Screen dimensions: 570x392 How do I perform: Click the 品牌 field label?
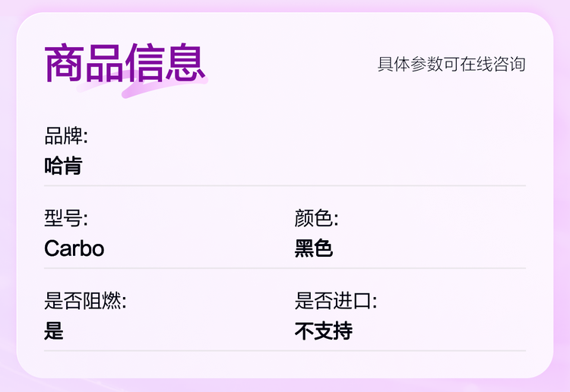pyautogui.click(x=66, y=136)
